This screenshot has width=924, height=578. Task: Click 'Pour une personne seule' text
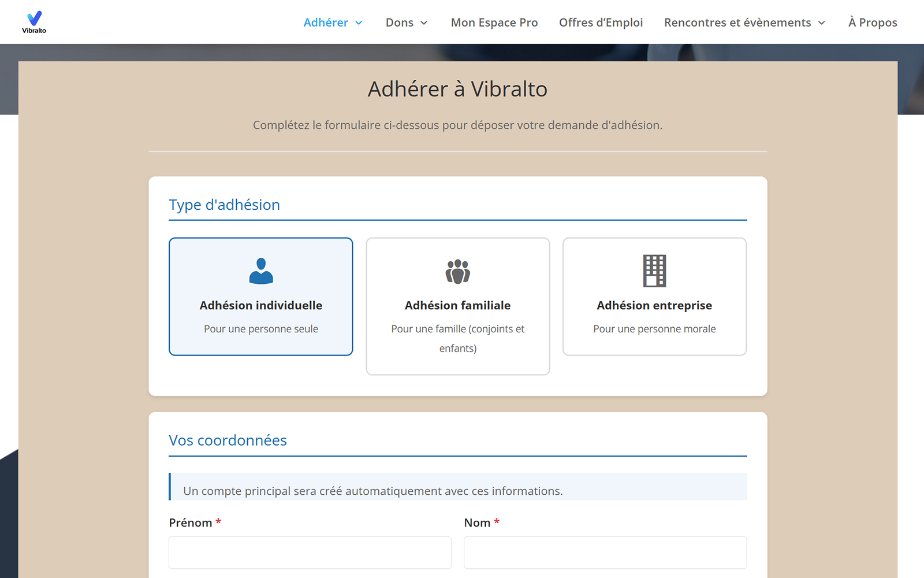[x=261, y=329]
